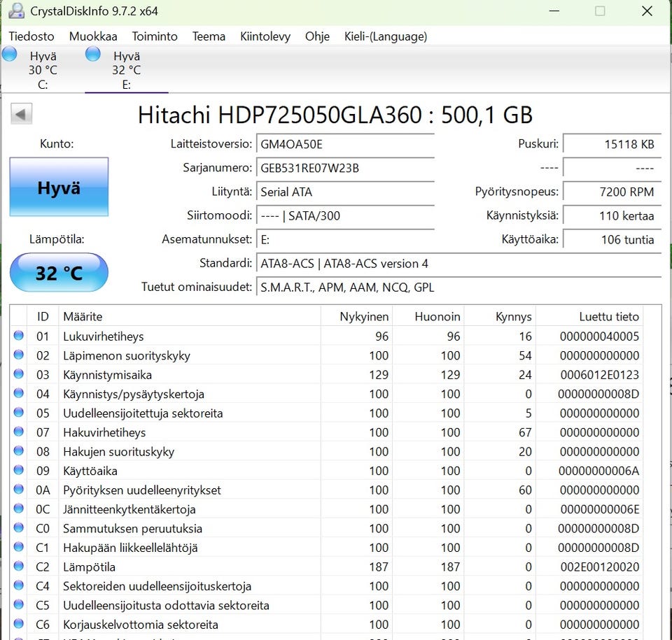
Task: Click the C: drive blue status orb
Action: [x=10, y=55]
